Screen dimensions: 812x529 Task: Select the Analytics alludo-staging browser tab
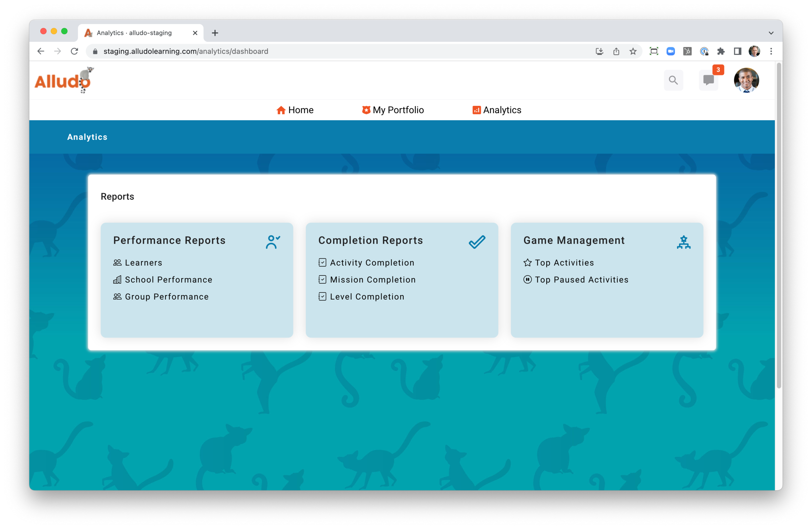click(x=141, y=33)
